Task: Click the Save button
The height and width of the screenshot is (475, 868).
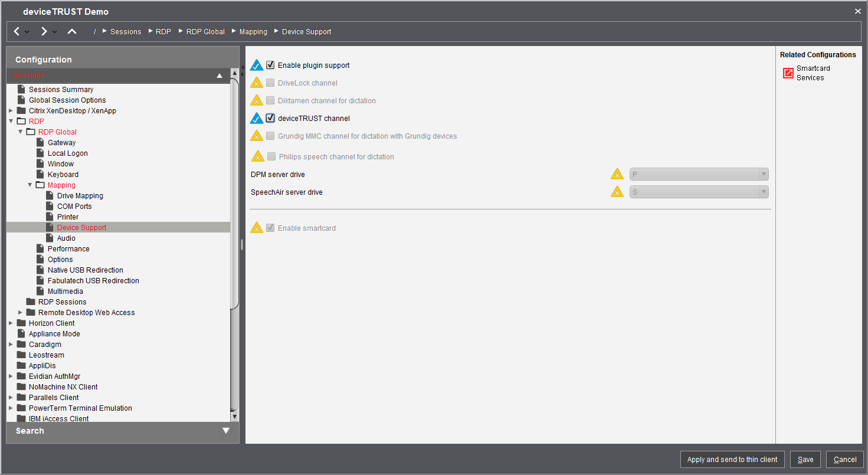Action: pyautogui.click(x=805, y=459)
